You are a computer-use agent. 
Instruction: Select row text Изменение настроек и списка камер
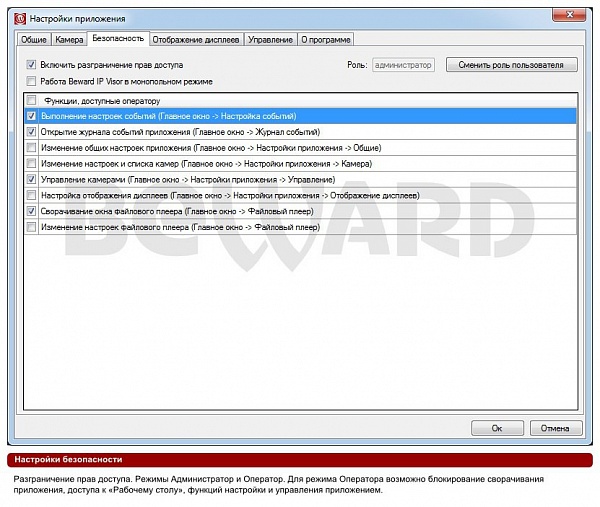point(207,164)
